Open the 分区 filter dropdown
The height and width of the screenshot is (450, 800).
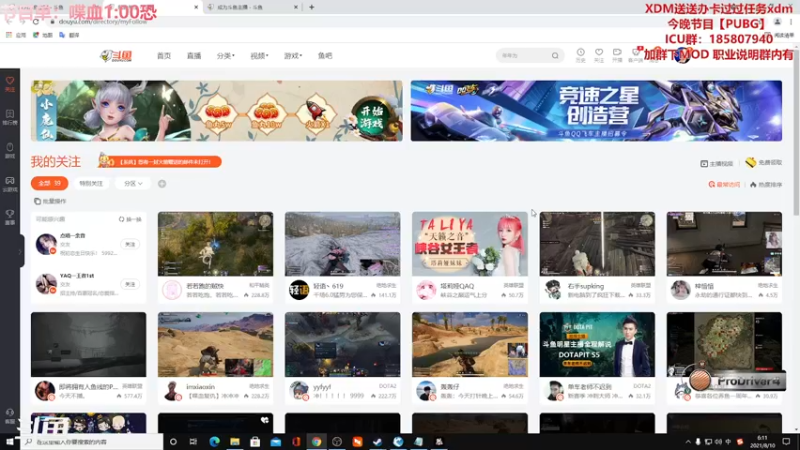(x=133, y=184)
